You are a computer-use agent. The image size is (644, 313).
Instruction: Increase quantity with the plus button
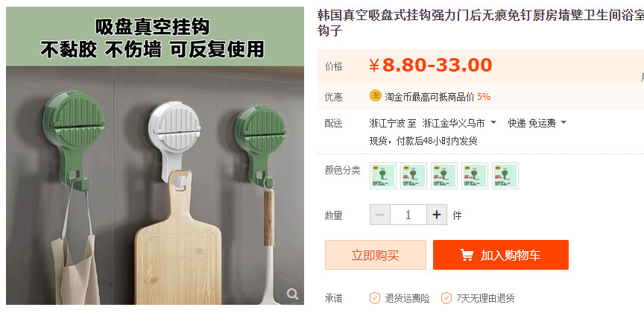(x=437, y=215)
